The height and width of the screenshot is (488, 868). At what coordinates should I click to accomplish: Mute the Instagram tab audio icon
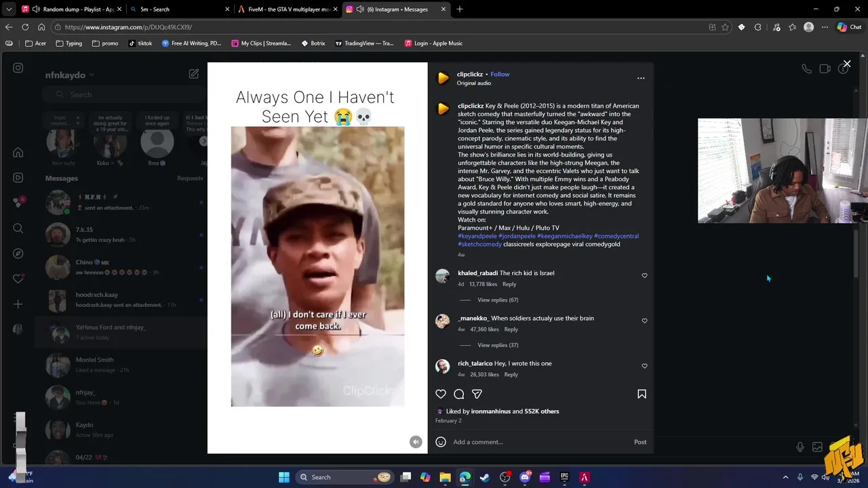click(x=361, y=9)
